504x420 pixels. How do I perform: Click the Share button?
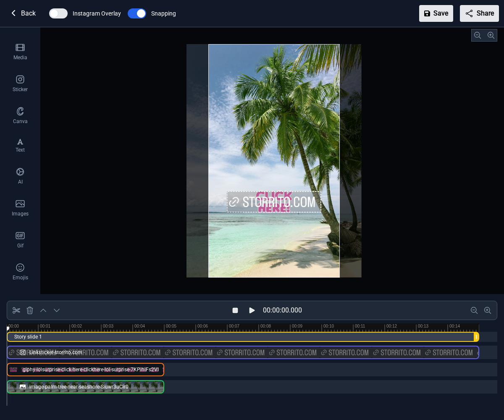(x=479, y=13)
